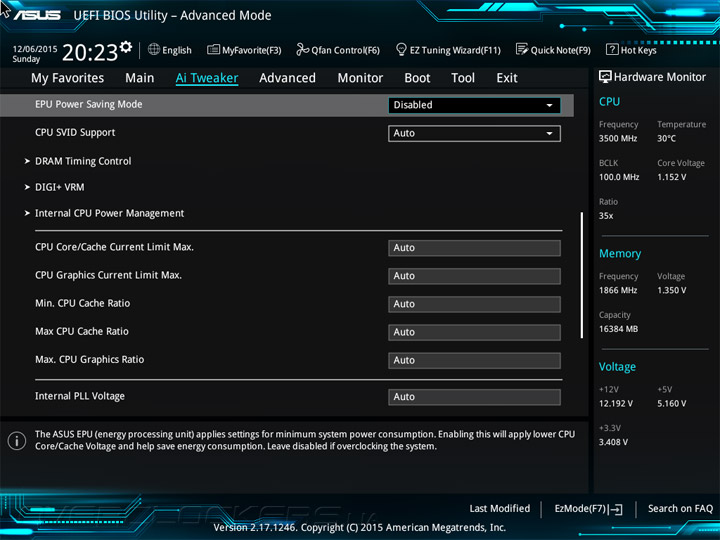This screenshot has height=540, width=720.
Task: Click the Quick Note notepad icon
Action: point(522,49)
